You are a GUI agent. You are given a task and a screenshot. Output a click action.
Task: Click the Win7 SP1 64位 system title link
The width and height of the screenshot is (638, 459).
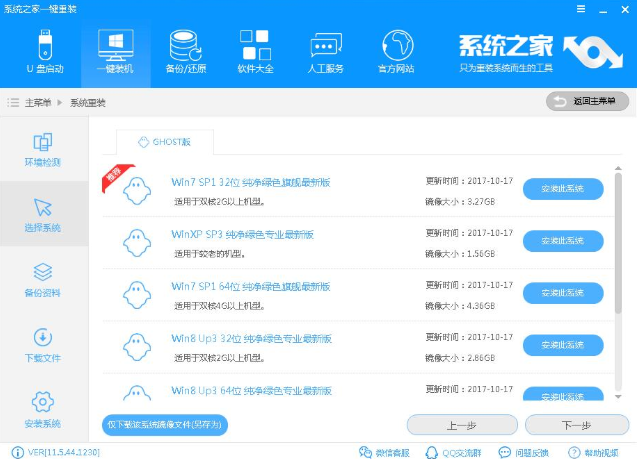tap(250, 286)
